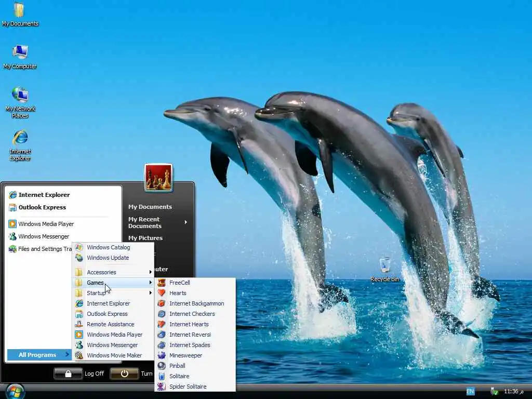This screenshot has width=532, height=399.
Task: Click the Turn Off power button
Action: coord(124,374)
